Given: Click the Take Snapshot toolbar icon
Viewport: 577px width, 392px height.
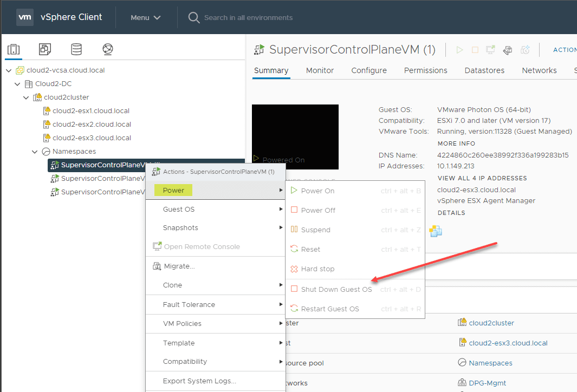Looking at the screenshot, I should tap(524, 50).
